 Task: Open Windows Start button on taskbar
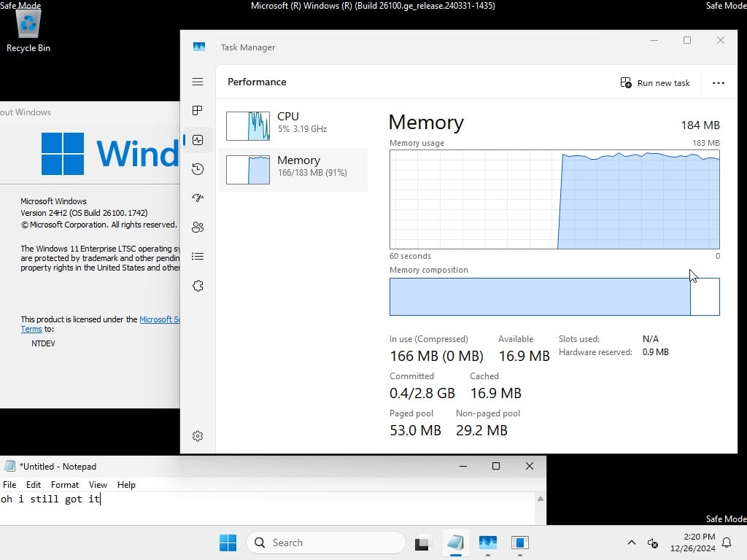228,542
